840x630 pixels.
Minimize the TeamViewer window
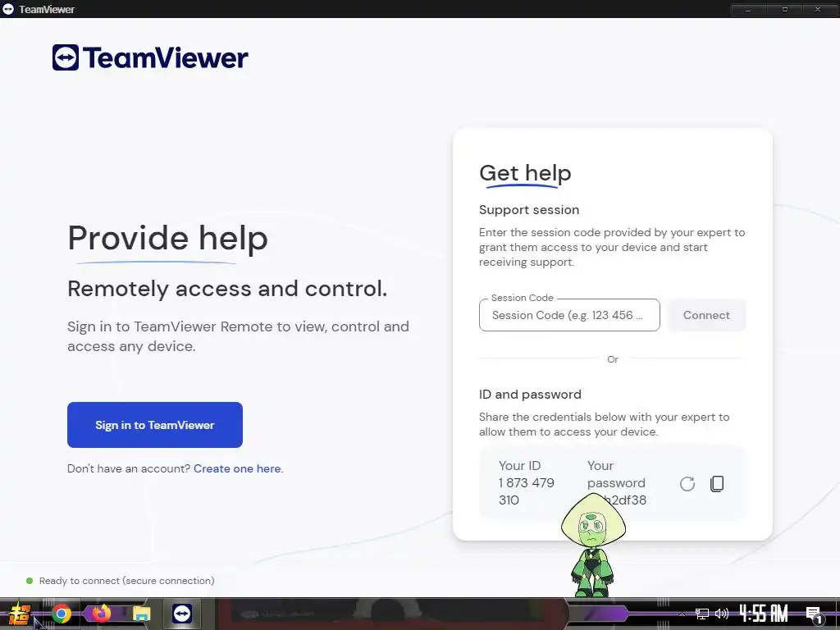tap(748, 9)
